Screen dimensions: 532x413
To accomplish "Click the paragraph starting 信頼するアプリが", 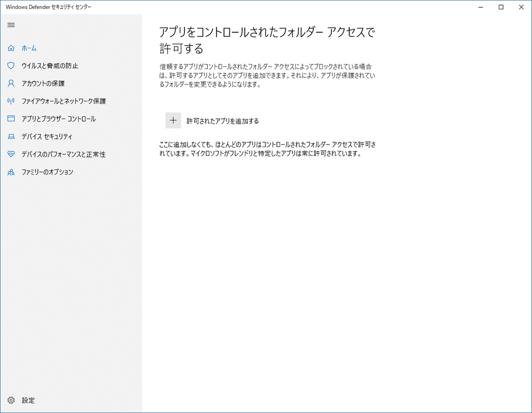I will (268, 75).
